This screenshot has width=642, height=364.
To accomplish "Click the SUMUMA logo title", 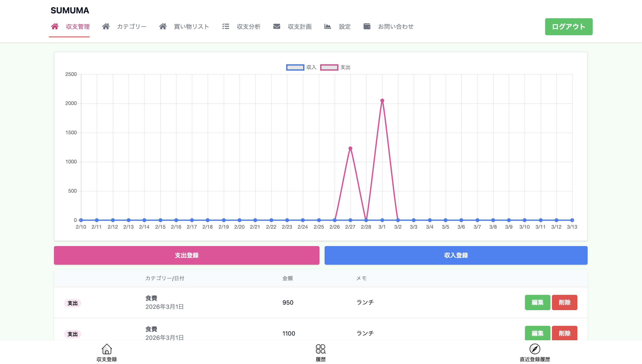I will [x=70, y=10].
